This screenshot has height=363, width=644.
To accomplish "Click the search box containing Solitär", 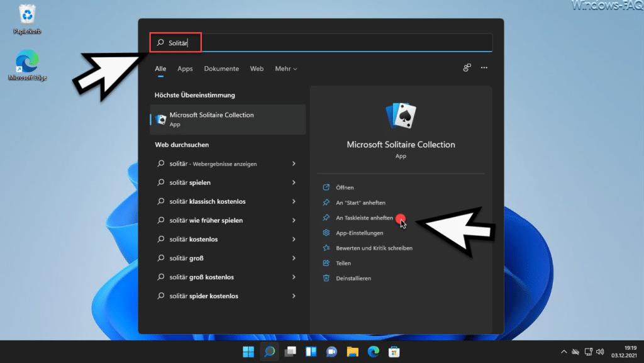I will (x=321, y=43).
